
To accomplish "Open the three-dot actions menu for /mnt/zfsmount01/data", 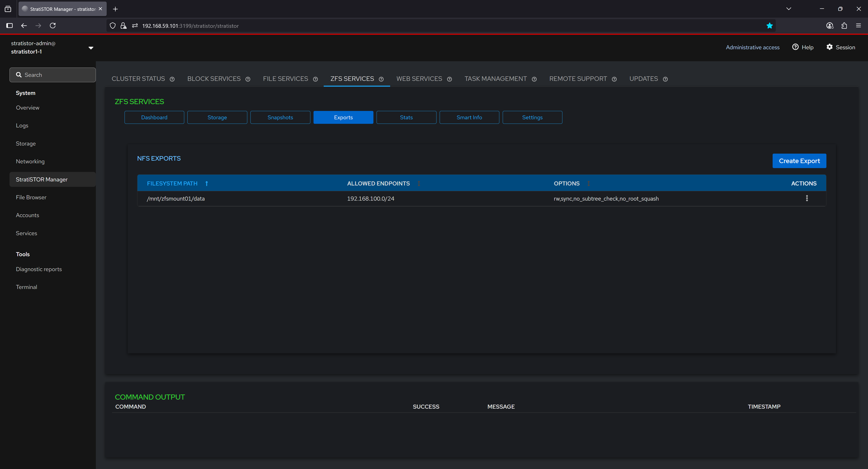I will coord(807,198).
